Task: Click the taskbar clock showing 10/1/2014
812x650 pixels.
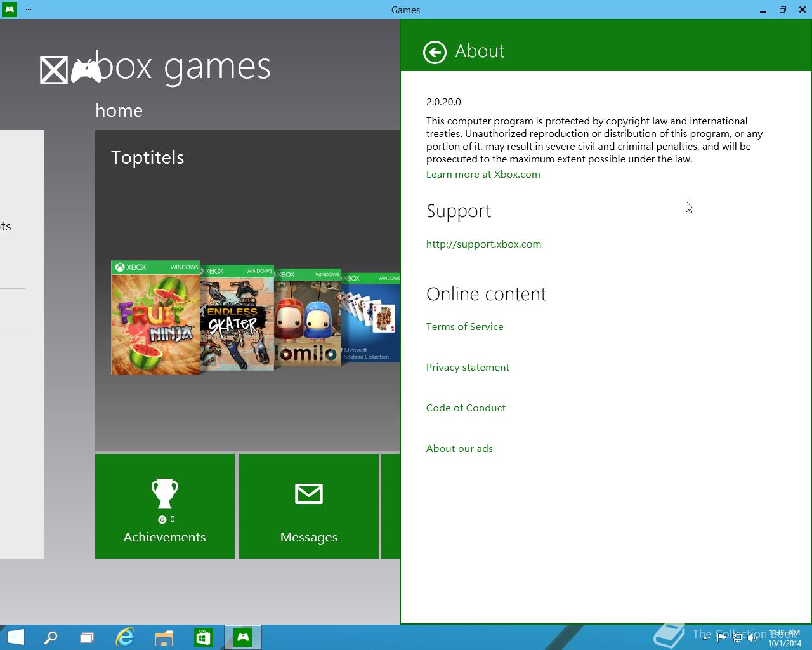Action: pyautogui.click(x=785, y=638)
